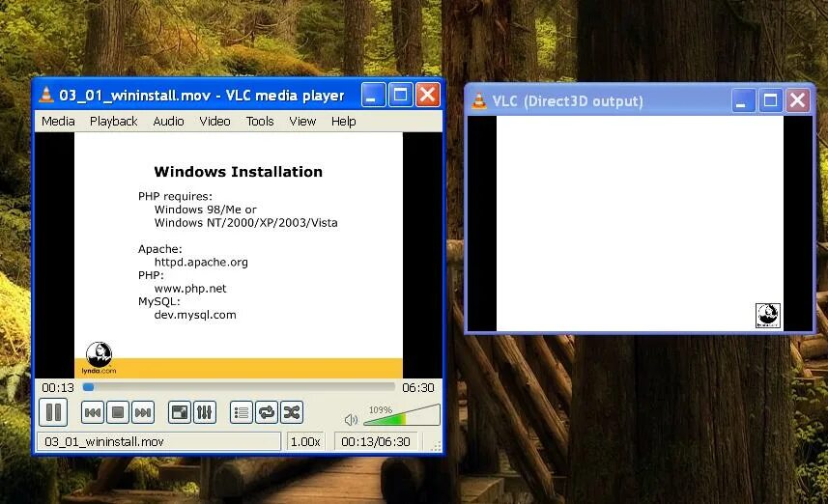Mute audio via speaker icon
Screen dimensions: 828x504
click(x=351, y=420)
